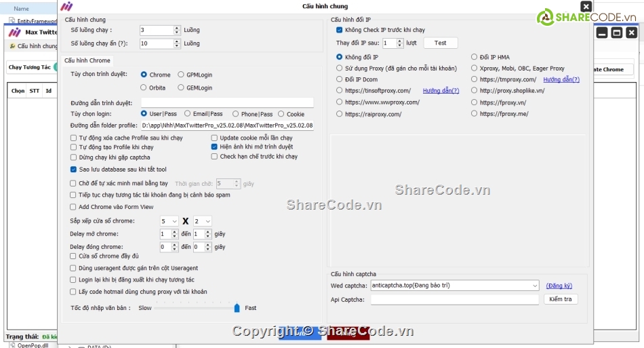
Task: Select raiproxy.com option
Action: pos(339,114)
